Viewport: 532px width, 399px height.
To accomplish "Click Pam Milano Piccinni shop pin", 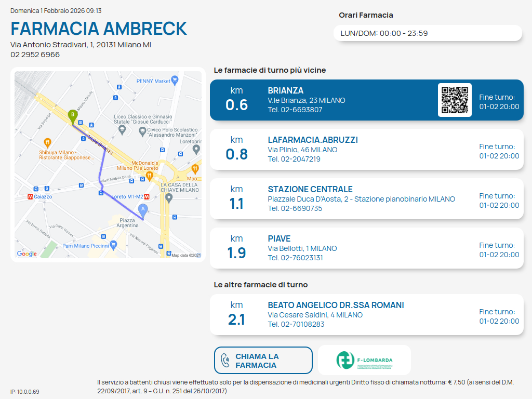I will (113, 245).
